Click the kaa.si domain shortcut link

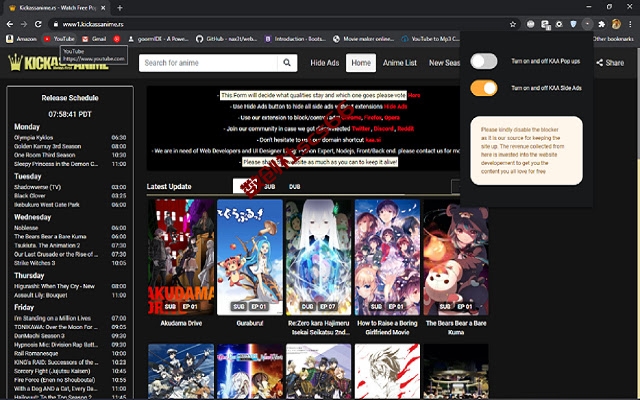coord(373,140)
